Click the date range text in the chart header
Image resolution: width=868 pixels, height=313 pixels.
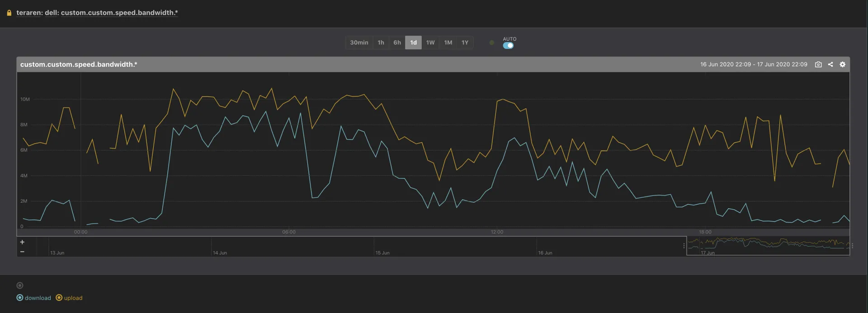[753, 65]
